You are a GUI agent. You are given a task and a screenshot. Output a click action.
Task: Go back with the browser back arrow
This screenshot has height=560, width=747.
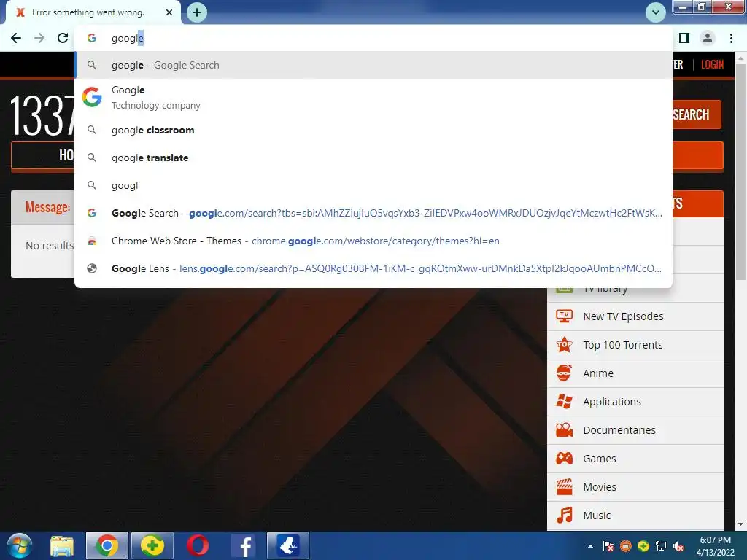pos(16,38)
